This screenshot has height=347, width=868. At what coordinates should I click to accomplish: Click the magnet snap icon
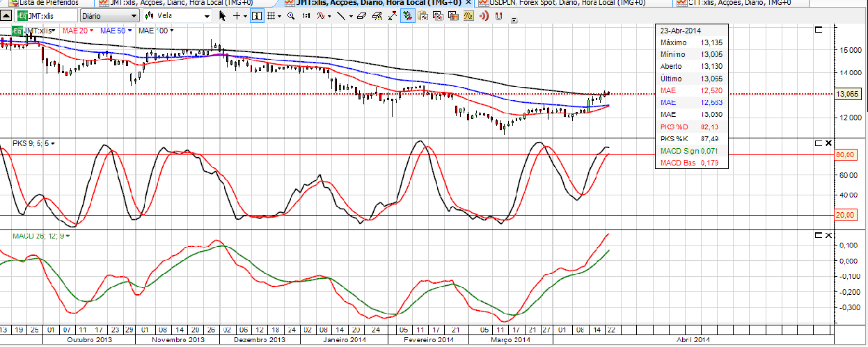(x=498, y=15)
